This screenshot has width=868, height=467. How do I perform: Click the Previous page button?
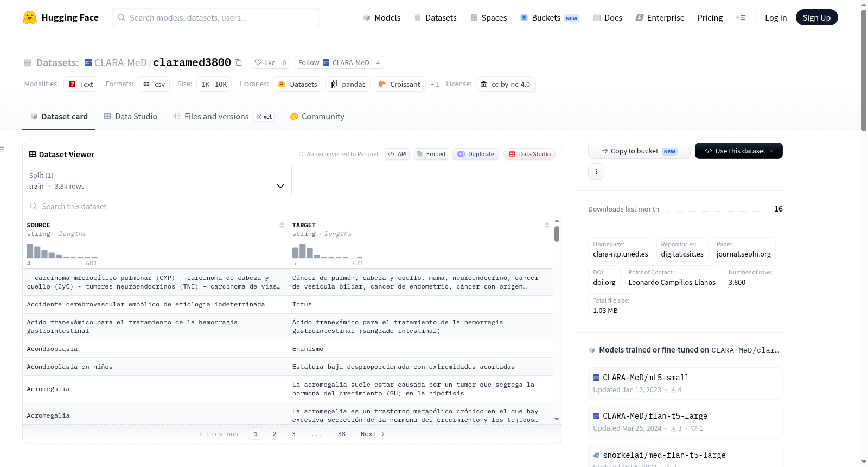coord(219,434)
